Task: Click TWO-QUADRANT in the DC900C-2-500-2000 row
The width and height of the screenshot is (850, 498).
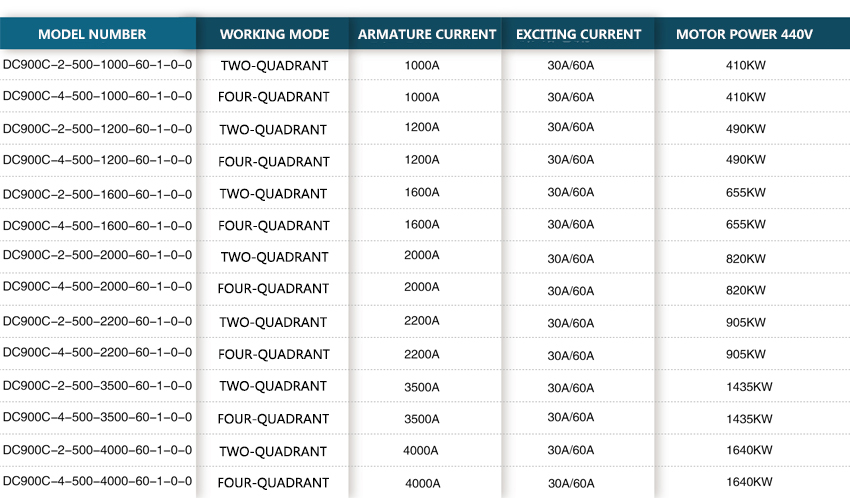Action: pyautogui.click(x=274, y=257)
